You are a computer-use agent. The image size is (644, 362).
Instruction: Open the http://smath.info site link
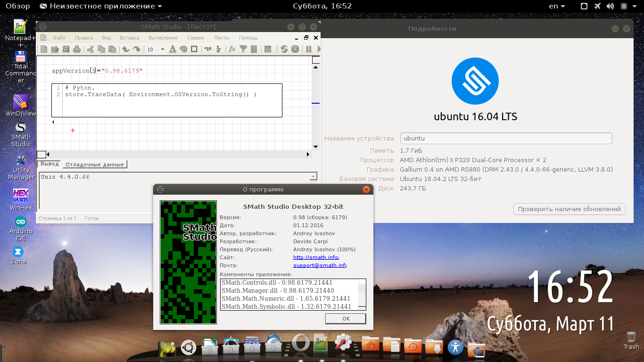pyautogui.click(x=315, y=257)
